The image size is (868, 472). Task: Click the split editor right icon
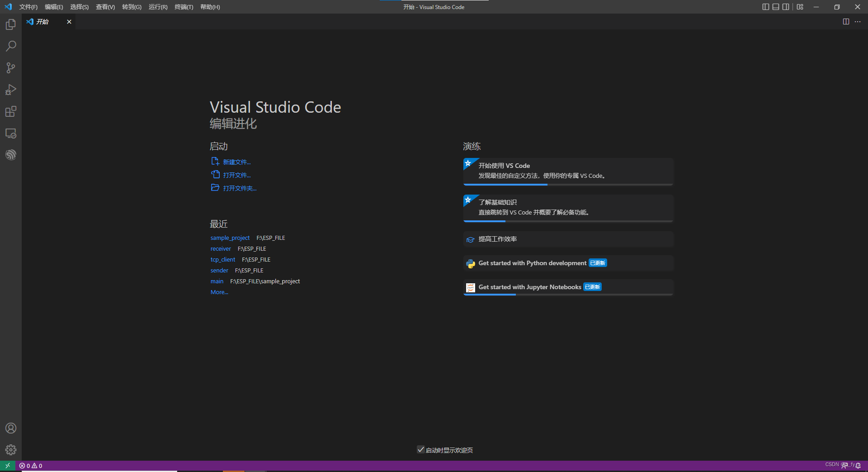click(x=846, y=22)
